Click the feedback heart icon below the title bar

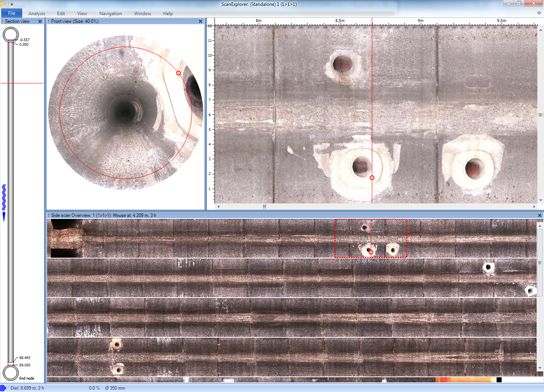(x=539, y=13)
